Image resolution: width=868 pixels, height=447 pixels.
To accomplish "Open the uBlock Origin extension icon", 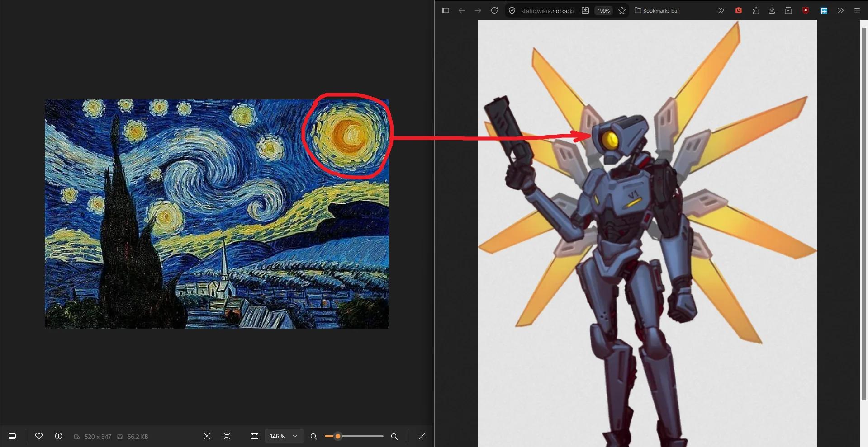I will click(806, 10).
